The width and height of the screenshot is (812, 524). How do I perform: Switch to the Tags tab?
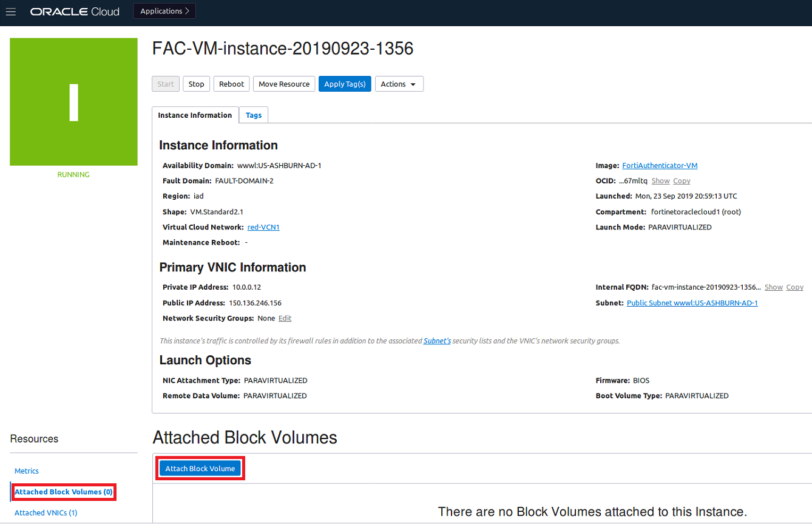coord(253,115)
